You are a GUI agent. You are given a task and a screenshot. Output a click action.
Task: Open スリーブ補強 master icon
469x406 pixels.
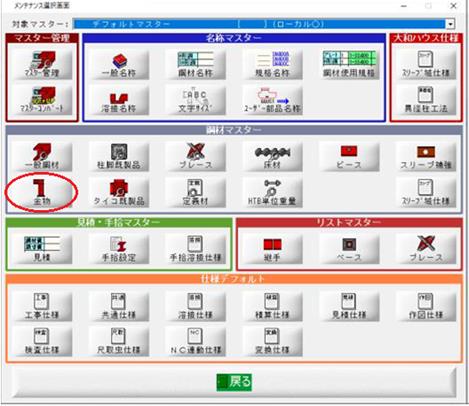(426, 156)
